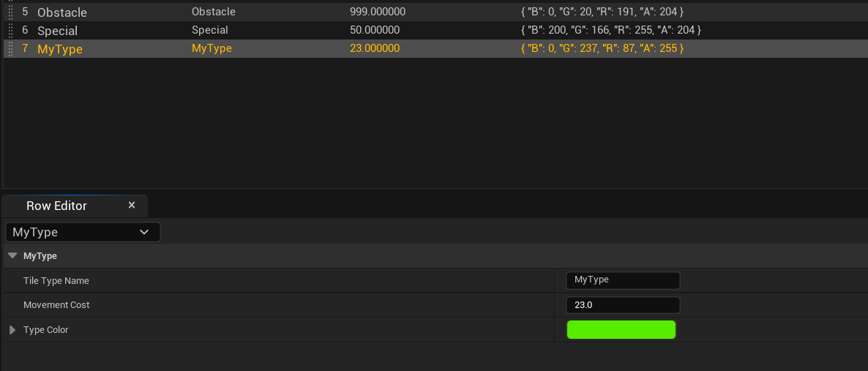Click the 50.000000 cell in Special row
This screenshot has height=371, width=868.
tap(375, 31)
